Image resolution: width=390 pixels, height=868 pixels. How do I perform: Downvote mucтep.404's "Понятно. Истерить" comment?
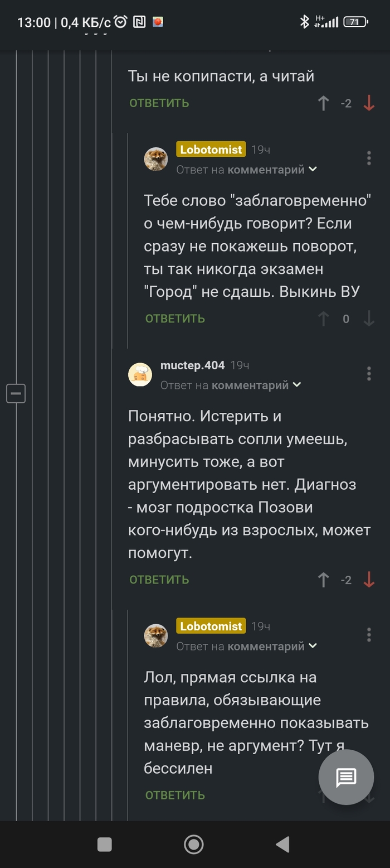(x=369, y=580)
